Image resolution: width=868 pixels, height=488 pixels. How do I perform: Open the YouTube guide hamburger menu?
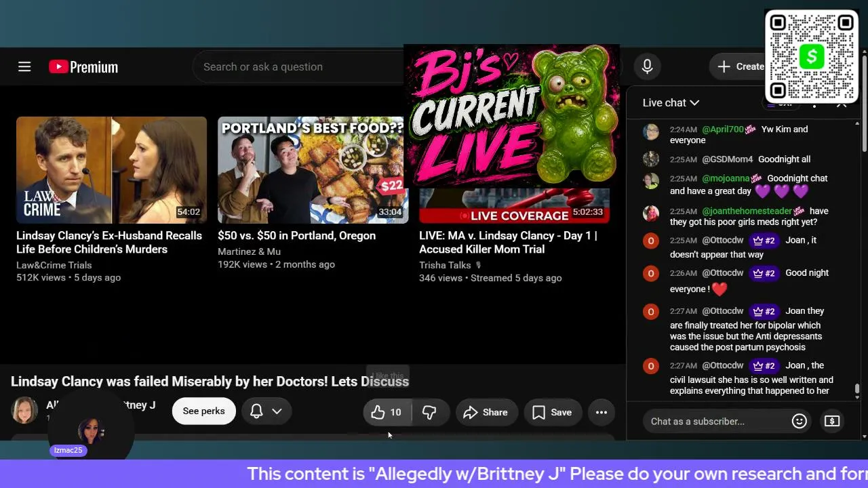coord(24,66)
